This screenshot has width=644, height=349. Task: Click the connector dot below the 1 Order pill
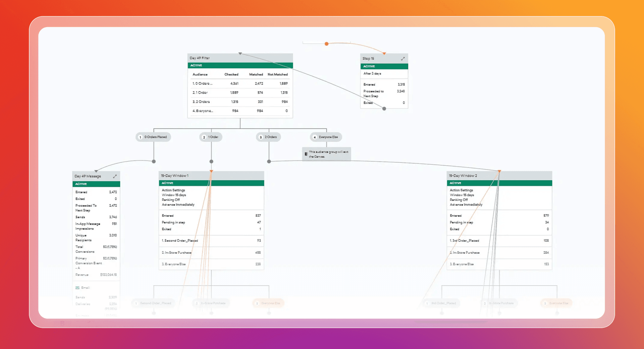211,161
